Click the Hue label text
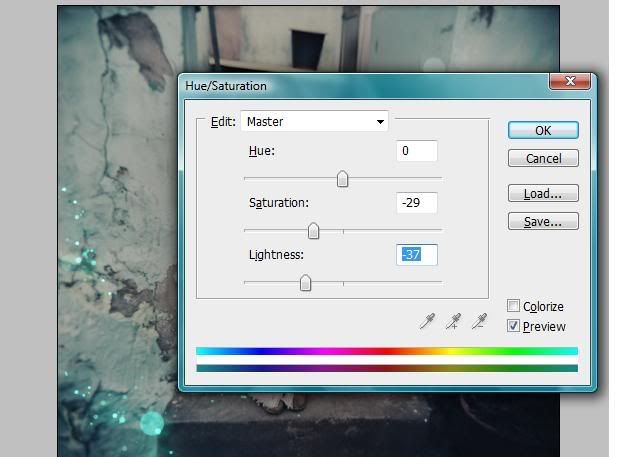Screen dimensions: 640x457 point(262,151)
